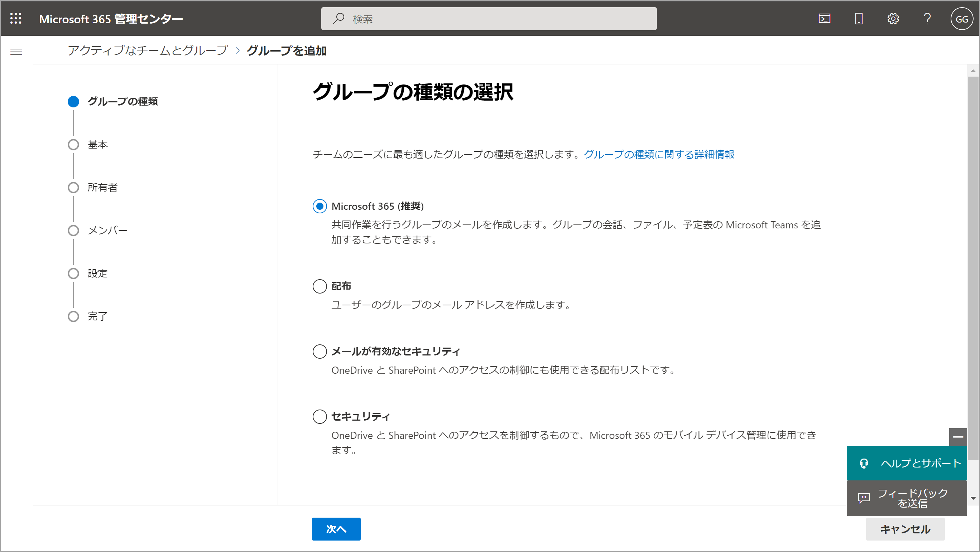Toggle the hamburger navigation menu

coord(16,52)
